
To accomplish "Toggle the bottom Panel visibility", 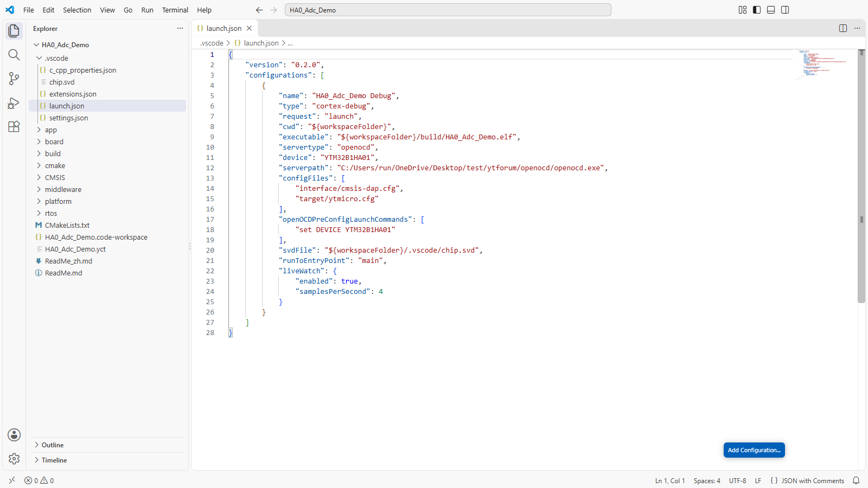I will click(x=771, y=10).
